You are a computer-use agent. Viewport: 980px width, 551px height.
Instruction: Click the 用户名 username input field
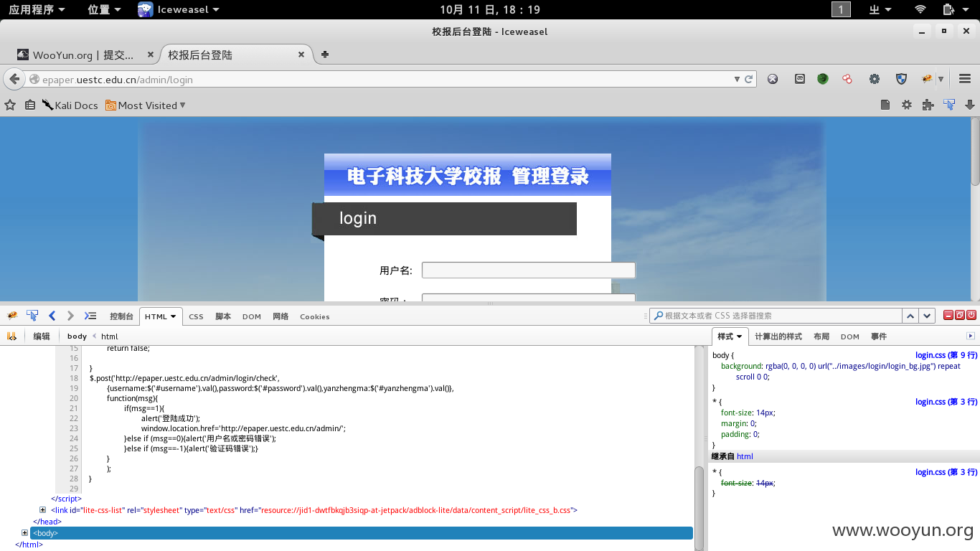[529, 270]
